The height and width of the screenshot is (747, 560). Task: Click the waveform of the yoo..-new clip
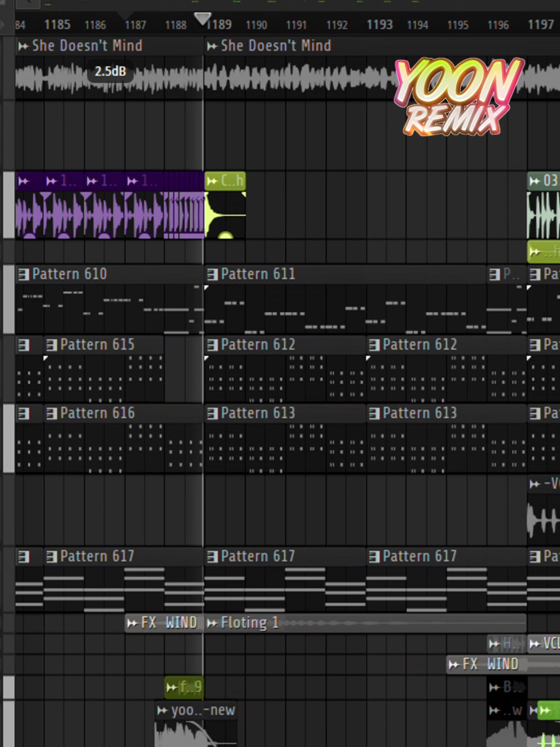196,734
